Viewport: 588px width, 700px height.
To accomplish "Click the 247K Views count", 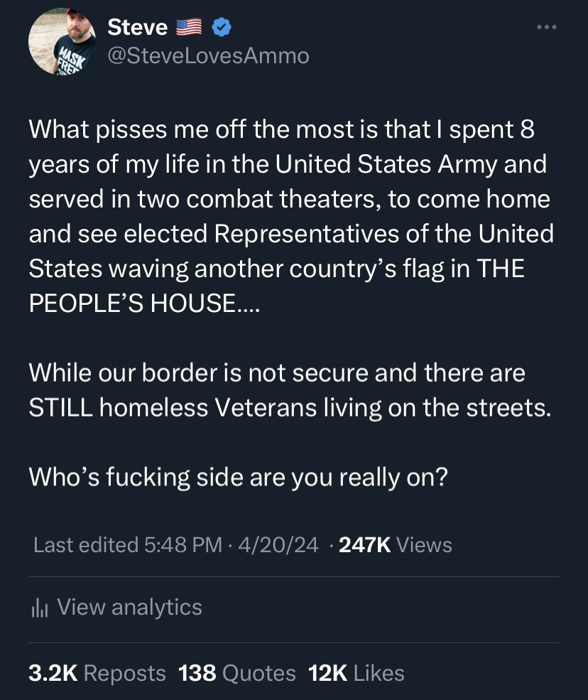I will (395, 545).
